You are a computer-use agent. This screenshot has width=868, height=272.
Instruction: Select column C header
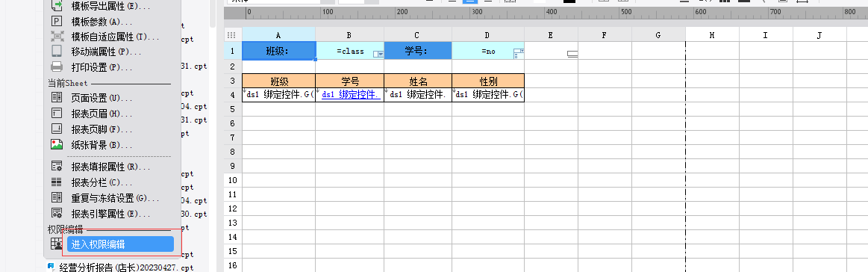(418, 34)
